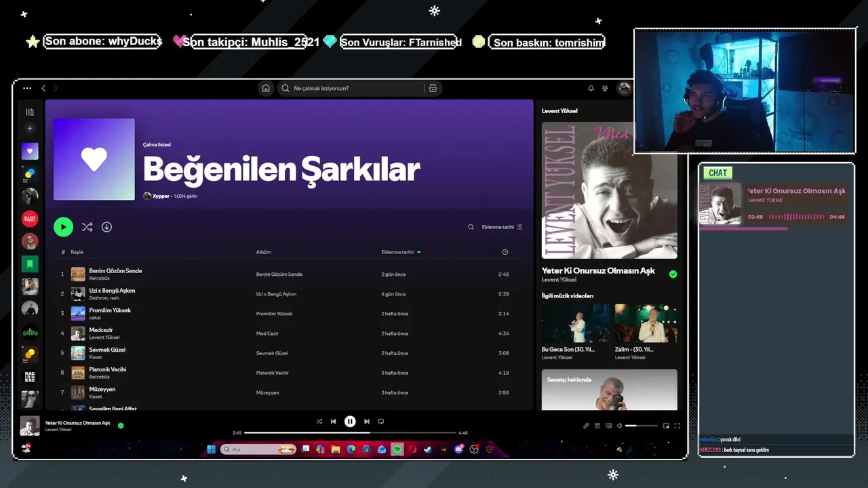
Task: Open the red KASET artist in sidebar
Action: click(30, 218)
